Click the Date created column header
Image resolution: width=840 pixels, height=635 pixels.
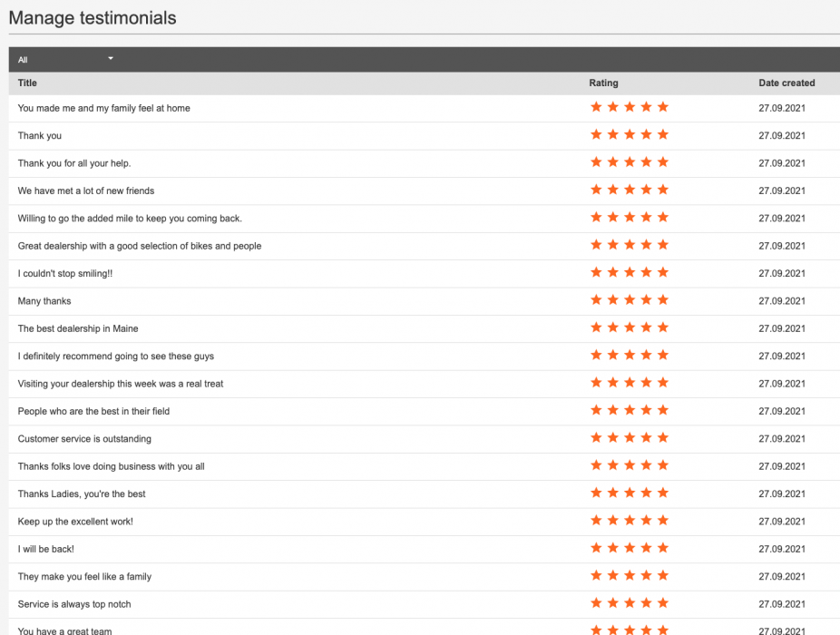(x=786, y=83)
